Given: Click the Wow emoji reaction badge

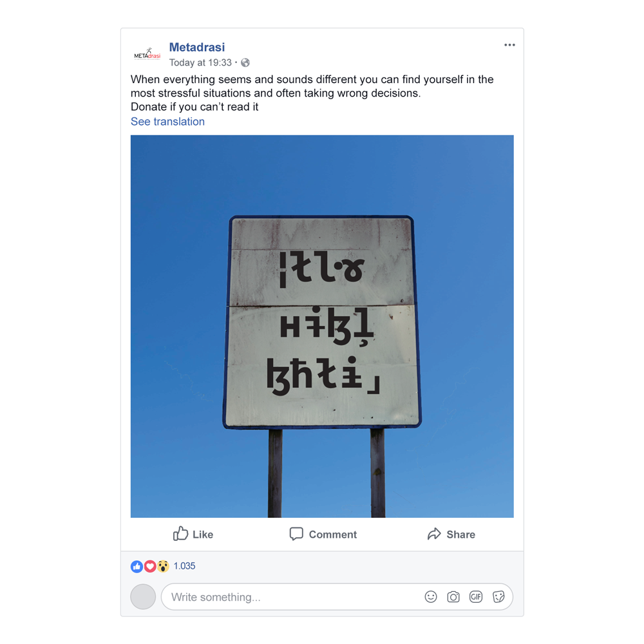Looking at the screenshot, I should pyautogui.click(x=163, y=566).
